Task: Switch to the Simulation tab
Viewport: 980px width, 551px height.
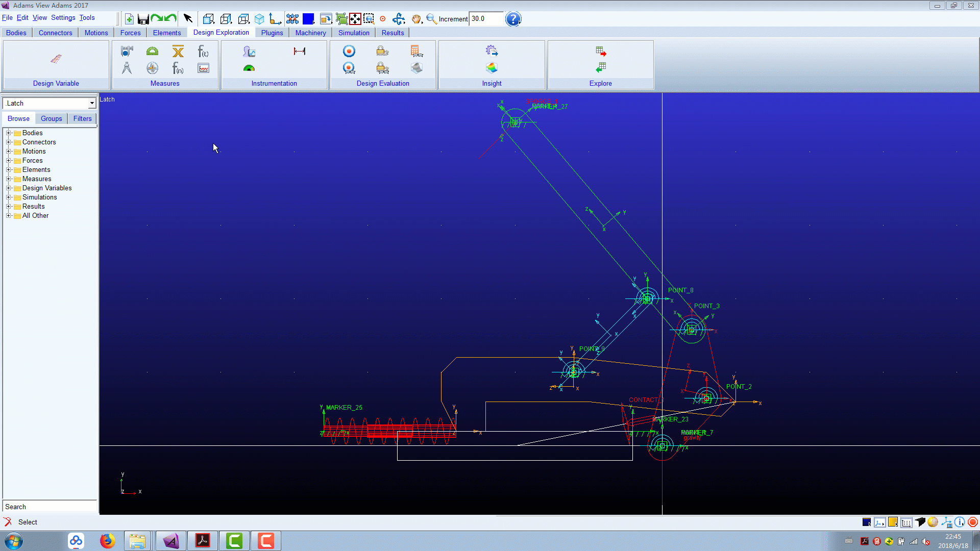Action: [x=353, y=32]
